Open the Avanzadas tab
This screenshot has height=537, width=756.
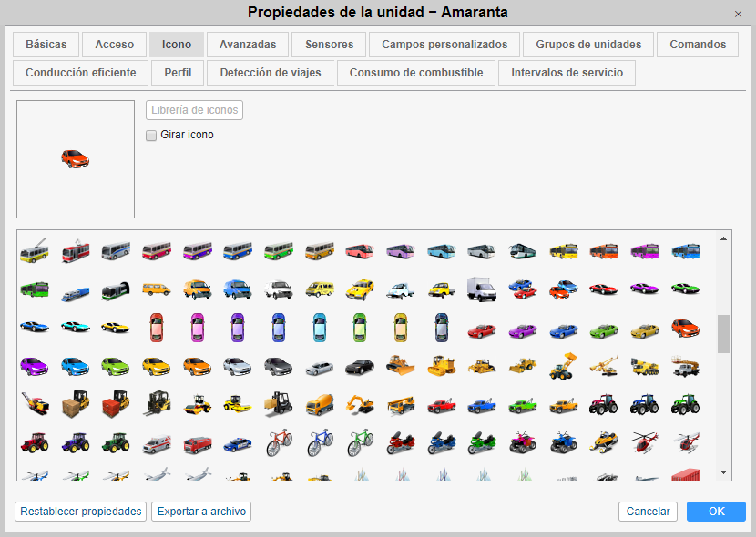click(248, 45)
